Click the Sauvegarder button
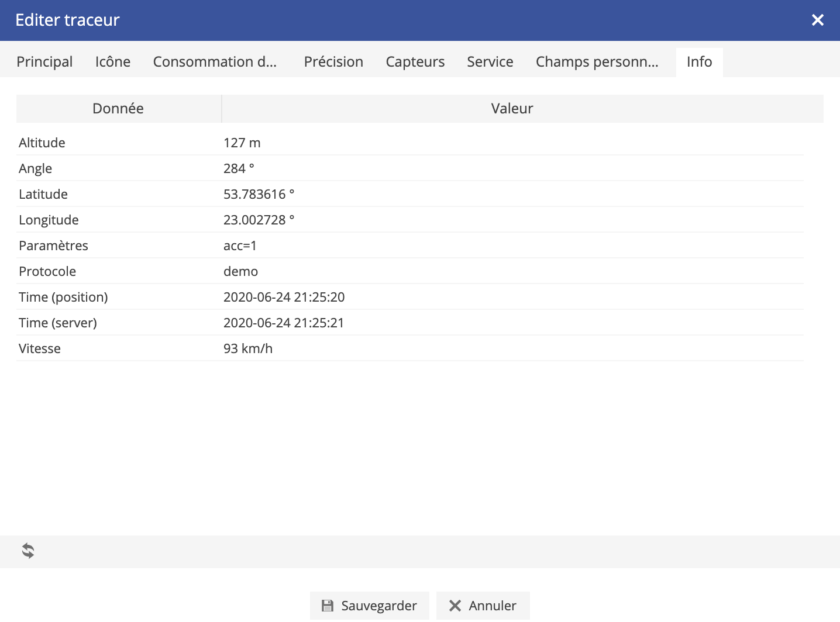 (369, 606)
